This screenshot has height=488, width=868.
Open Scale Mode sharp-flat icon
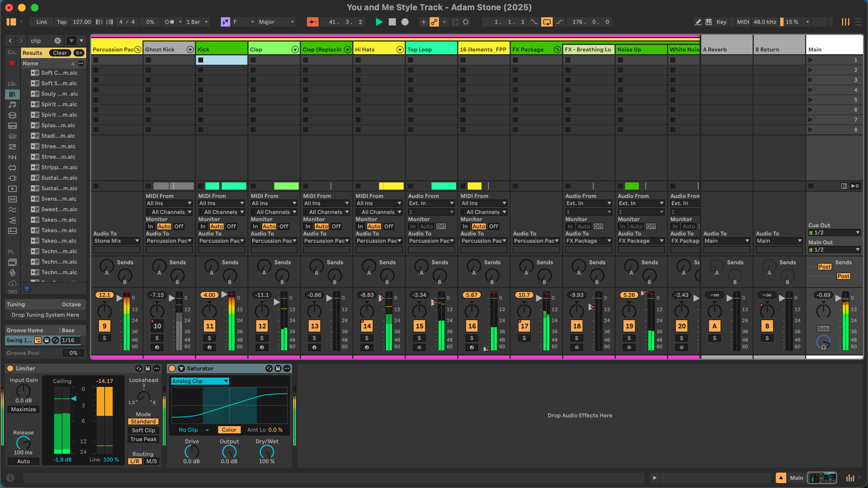click(225, 22)
